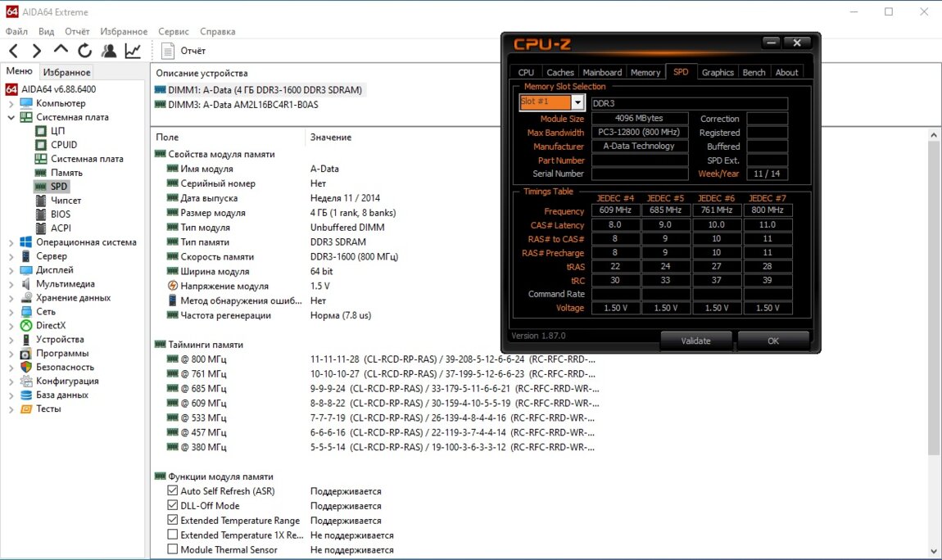Viewport: 942px width, 560px height.
Task: Toggle the DLL-Off Mode checkbox
Action: [172, 506]
